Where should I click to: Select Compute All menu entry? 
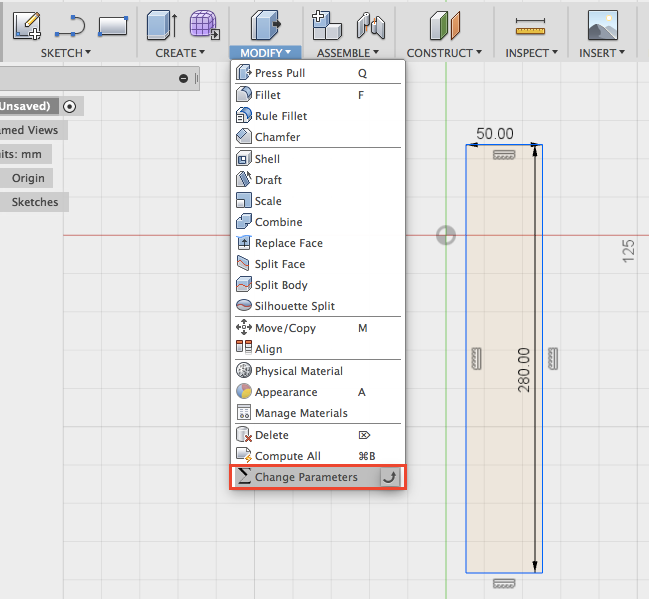[318, 456]
